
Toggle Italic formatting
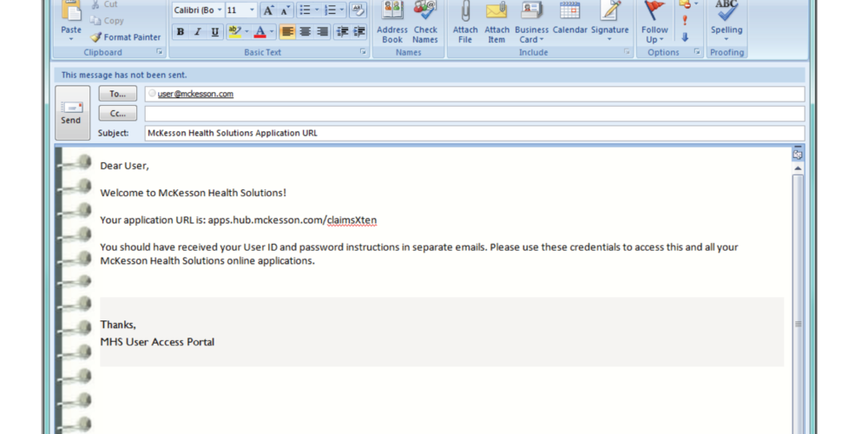197,32
